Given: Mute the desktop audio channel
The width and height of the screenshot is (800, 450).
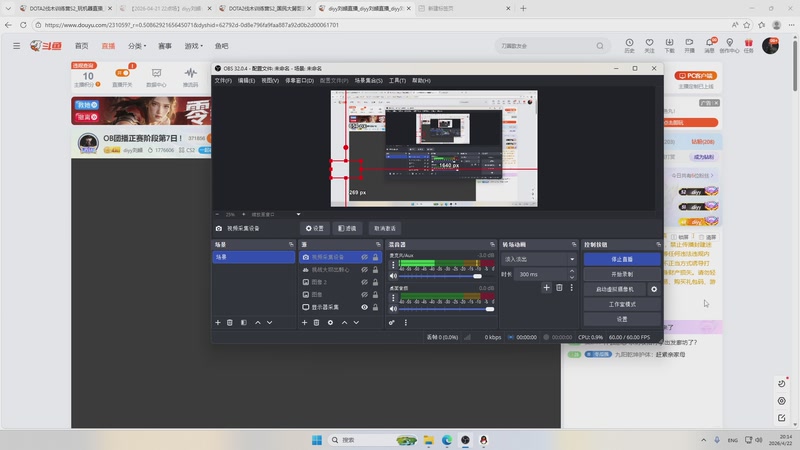Looking at the screenshot, I should pyautogui.click(x=393, y=309).
